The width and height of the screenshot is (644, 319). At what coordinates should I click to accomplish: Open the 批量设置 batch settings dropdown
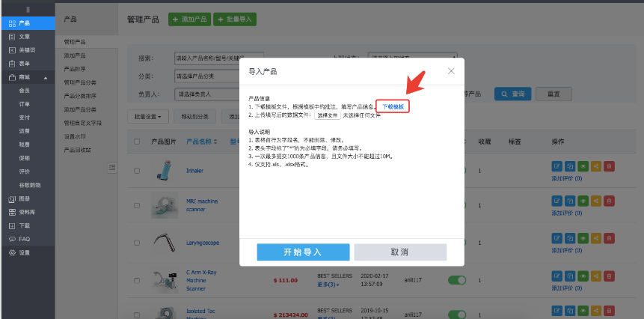point(150,117)
